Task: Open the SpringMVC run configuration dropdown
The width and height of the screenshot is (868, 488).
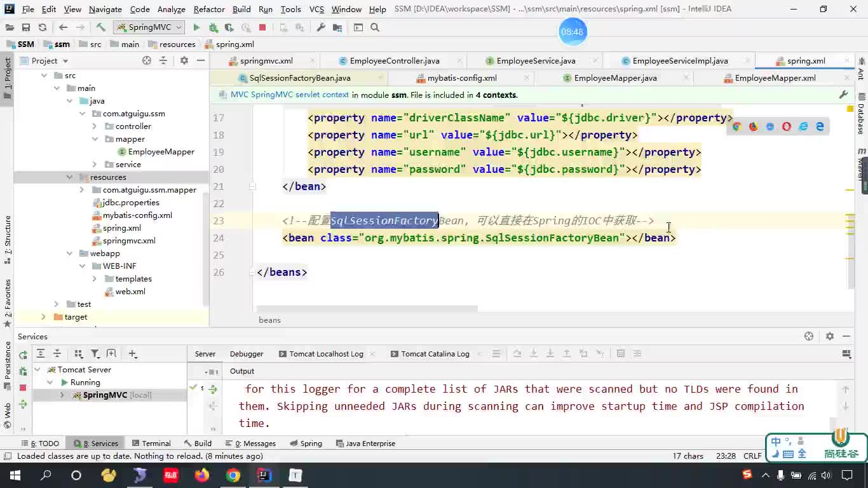Action: (149, 27)
